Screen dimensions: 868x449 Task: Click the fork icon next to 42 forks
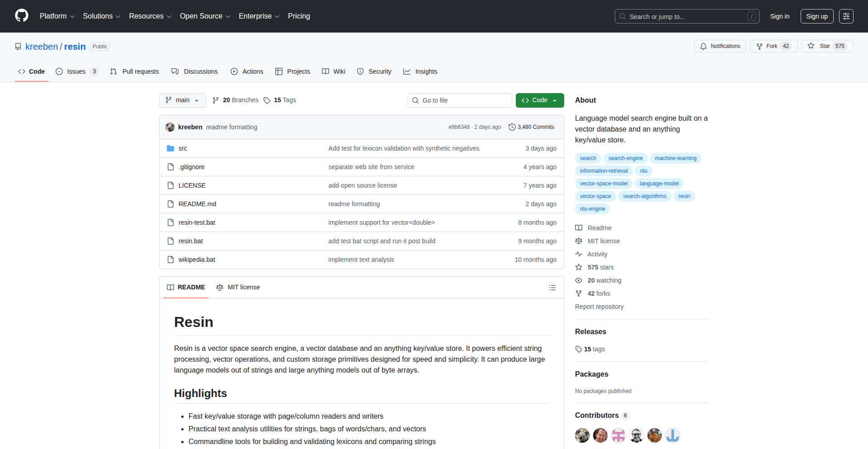[579, 293]
